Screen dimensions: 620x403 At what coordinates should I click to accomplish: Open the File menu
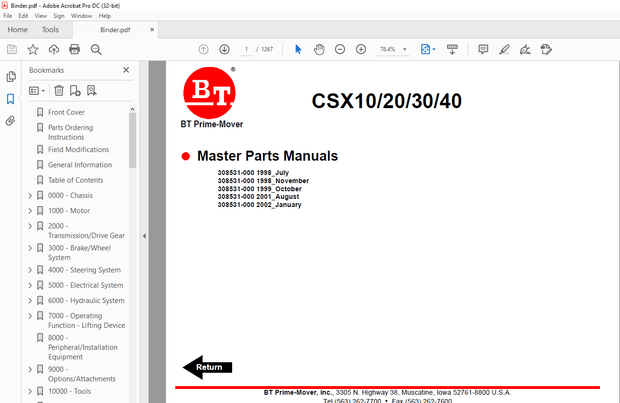tap(8, 16)
